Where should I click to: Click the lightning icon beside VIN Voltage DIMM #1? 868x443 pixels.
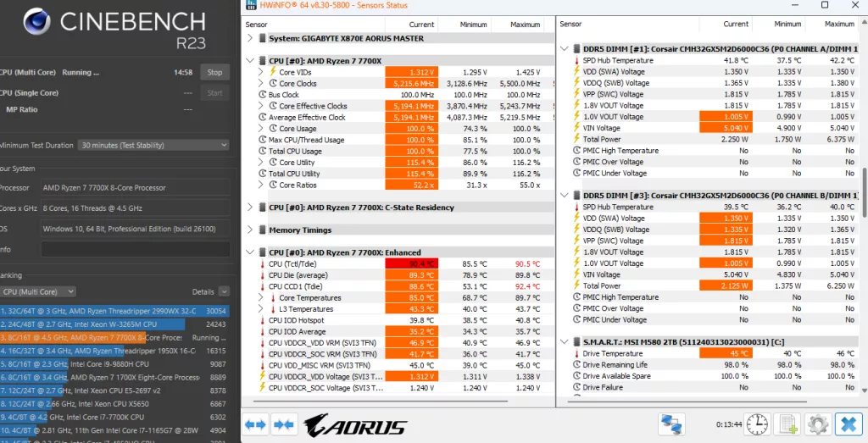pos(576,128)
